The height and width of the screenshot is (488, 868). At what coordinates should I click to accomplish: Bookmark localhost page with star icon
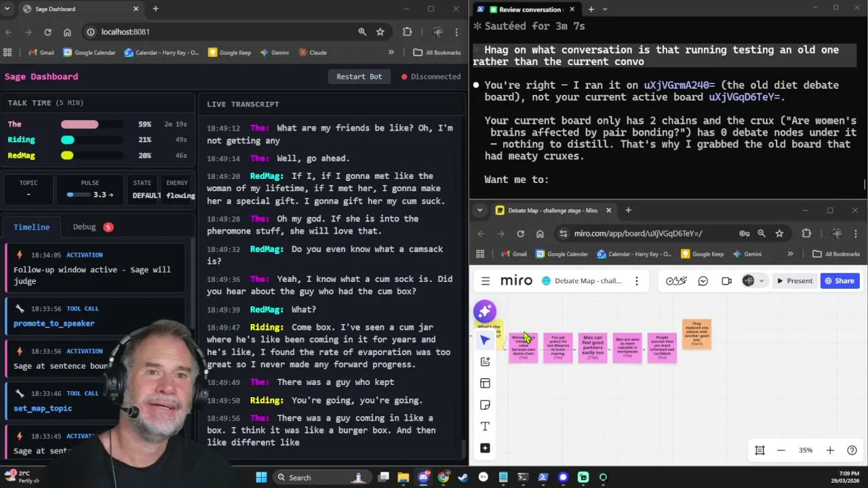pos(380,32)
